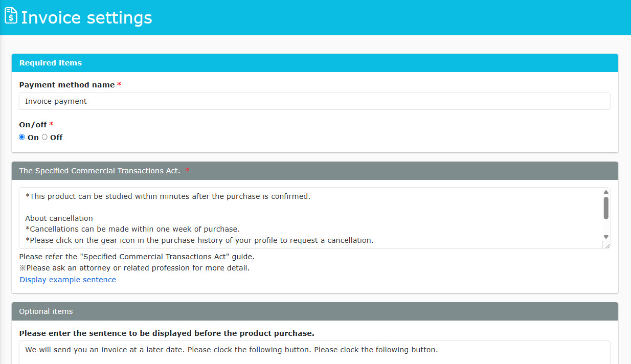Select the On radio button
Screen dimensions: 631x364
coord(22,137)
